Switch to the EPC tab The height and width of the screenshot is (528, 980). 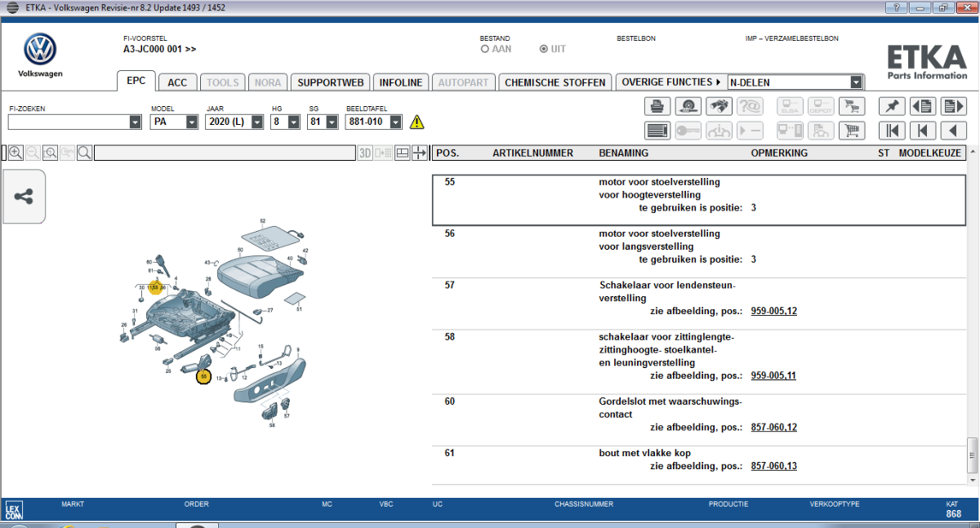click(x=136, y=81)
